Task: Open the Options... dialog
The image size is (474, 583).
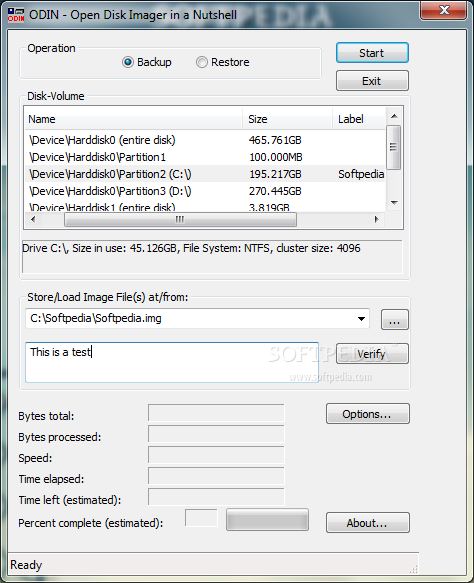Action: tap(368, 414)
